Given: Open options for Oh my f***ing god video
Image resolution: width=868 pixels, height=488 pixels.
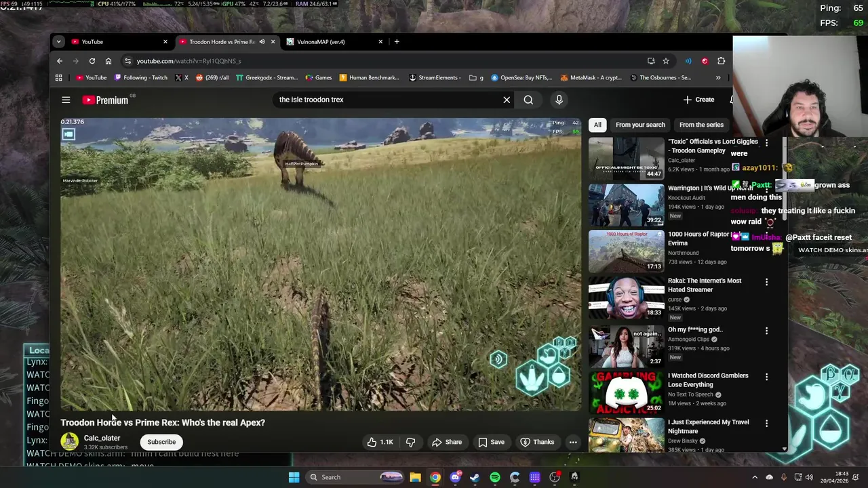Looking at the screenshot, I should point(766,331).
